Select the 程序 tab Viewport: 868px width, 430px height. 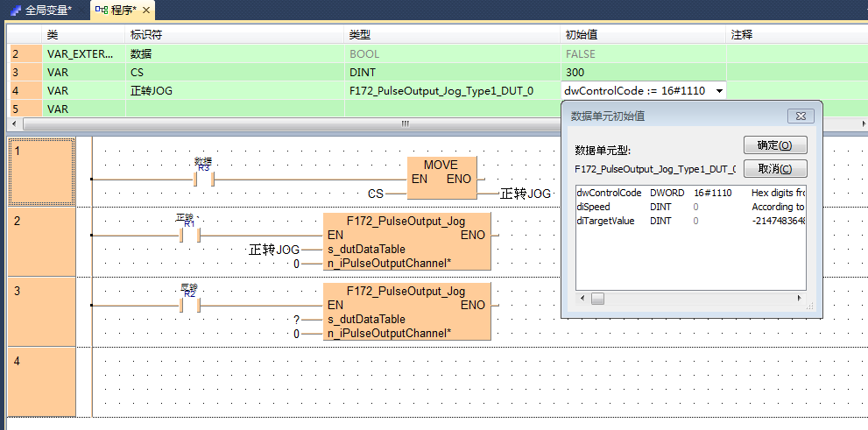(x=115, y=11)
